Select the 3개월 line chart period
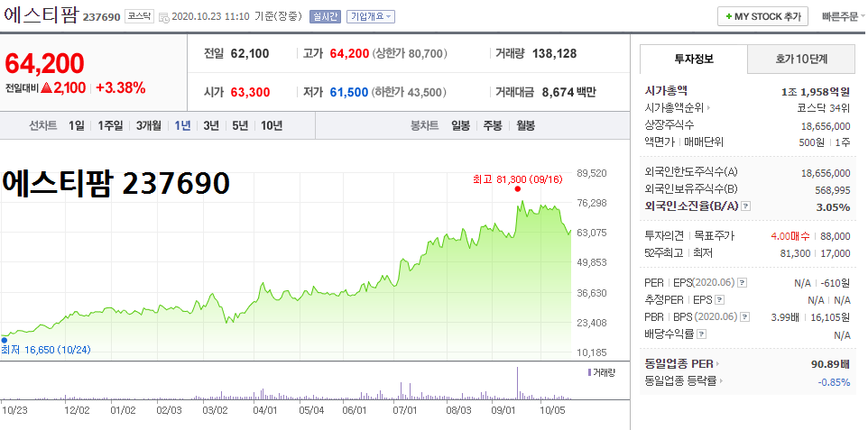868x430 pixels. [x=148, y=125]
